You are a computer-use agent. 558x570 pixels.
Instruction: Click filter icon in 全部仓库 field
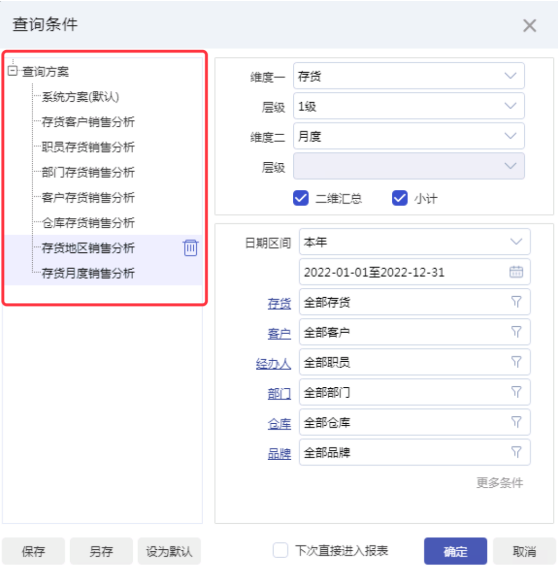click(x=516, y=422)
